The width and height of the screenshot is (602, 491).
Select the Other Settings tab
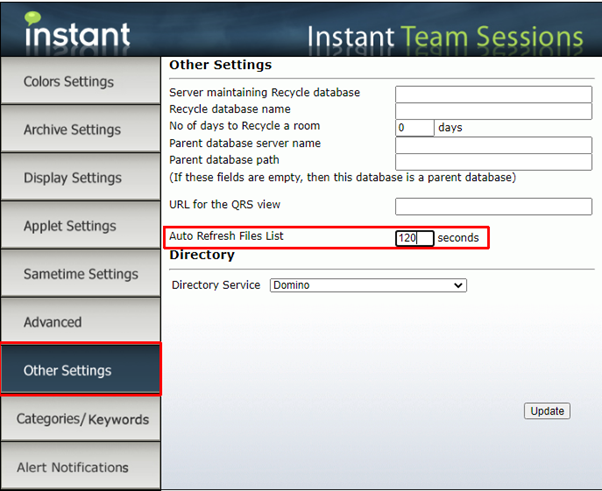[80, 369]
